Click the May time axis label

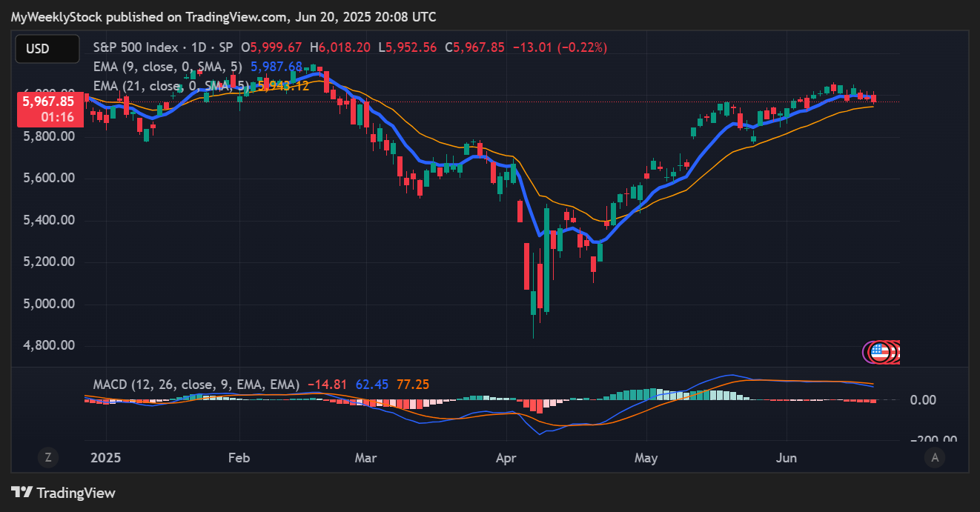tap(646, 458)
